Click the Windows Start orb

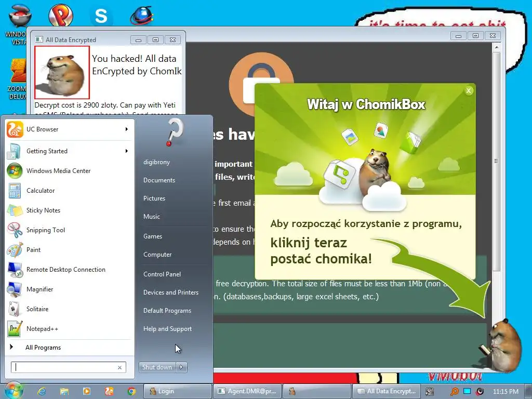[x=13, y=391]
